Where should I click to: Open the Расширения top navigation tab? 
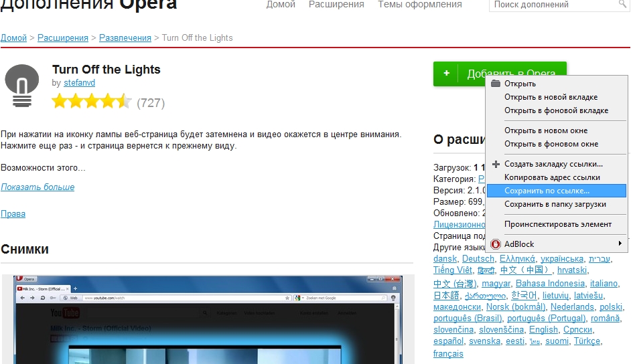(336, 5)
